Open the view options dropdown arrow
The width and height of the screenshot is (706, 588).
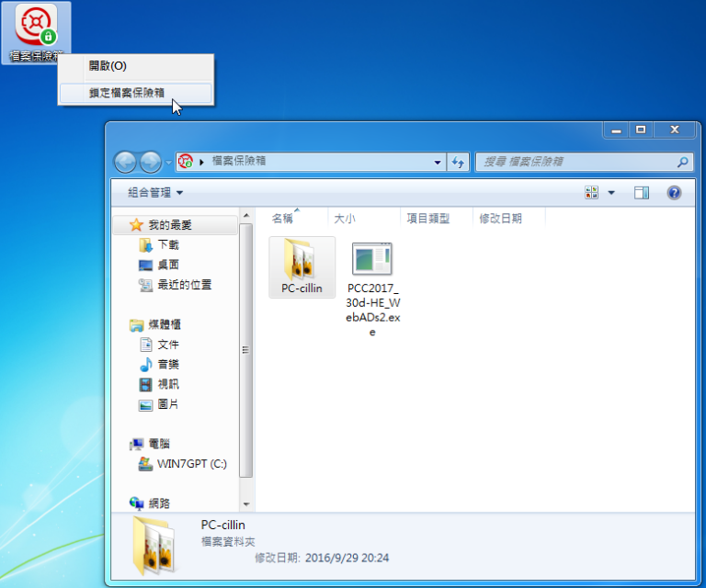coord(611,193)
